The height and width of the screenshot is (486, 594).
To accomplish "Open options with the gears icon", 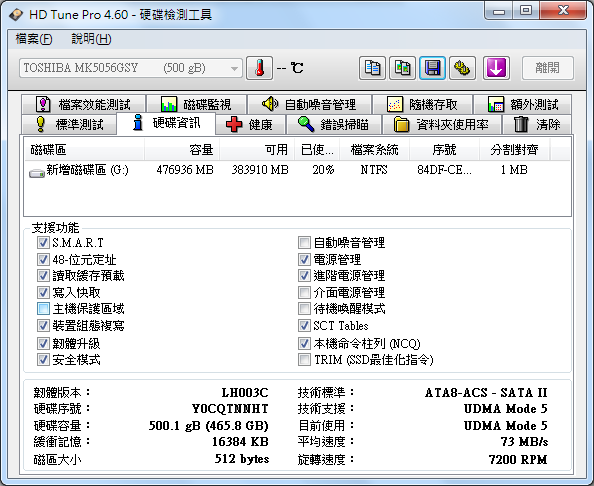I will 462,68.
